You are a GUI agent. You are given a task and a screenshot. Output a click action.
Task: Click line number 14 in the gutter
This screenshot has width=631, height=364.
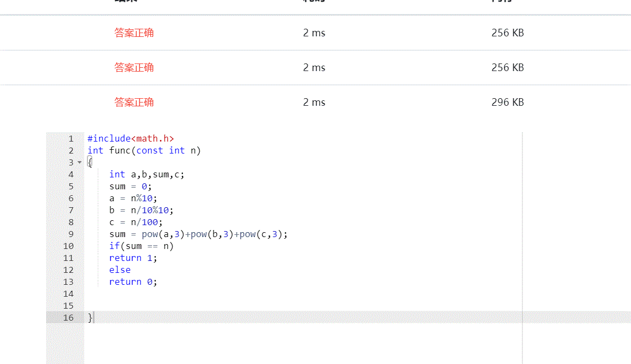(x=68, y=294)
